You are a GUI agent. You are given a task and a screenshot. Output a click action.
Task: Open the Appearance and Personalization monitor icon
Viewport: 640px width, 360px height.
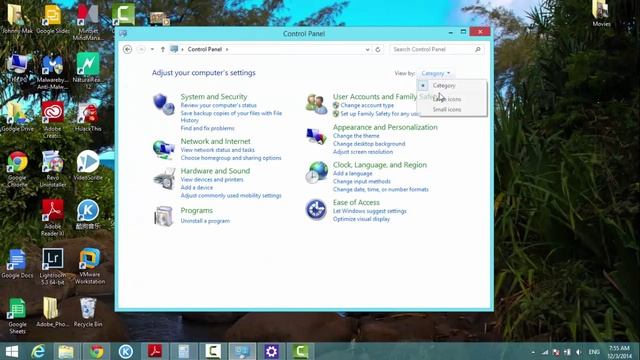(x=316, y=136)
